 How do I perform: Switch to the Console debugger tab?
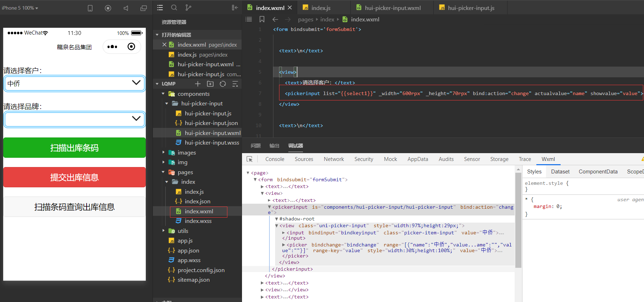[274, 159]
